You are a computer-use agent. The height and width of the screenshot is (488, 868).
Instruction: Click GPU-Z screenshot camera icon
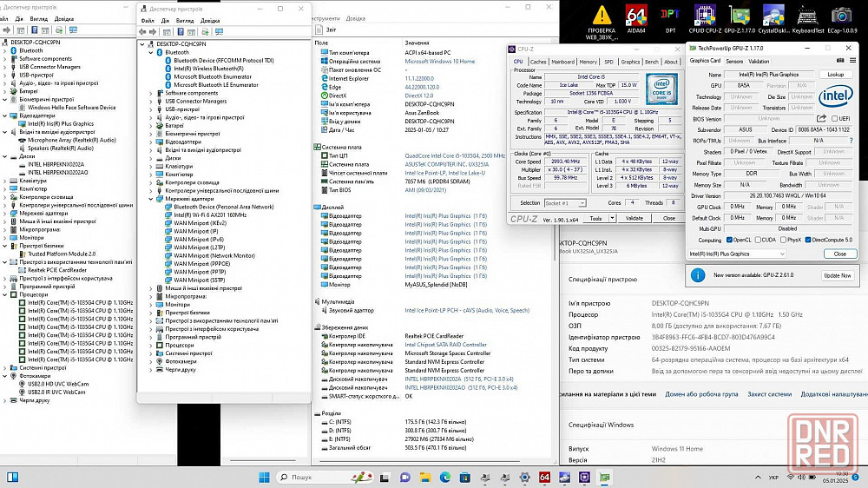pyautogui.click(x=839, y=61)
